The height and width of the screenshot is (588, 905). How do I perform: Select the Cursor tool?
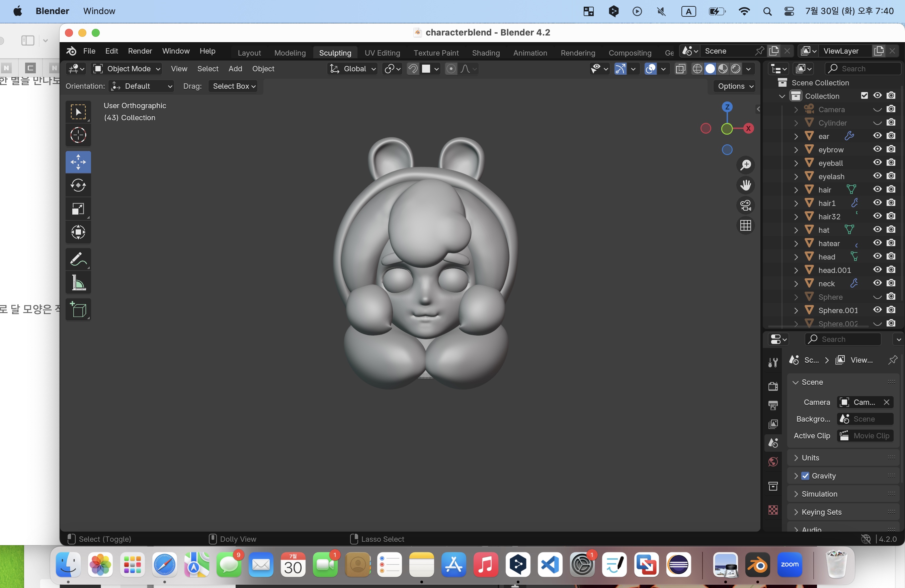click(x=78, y=135)
